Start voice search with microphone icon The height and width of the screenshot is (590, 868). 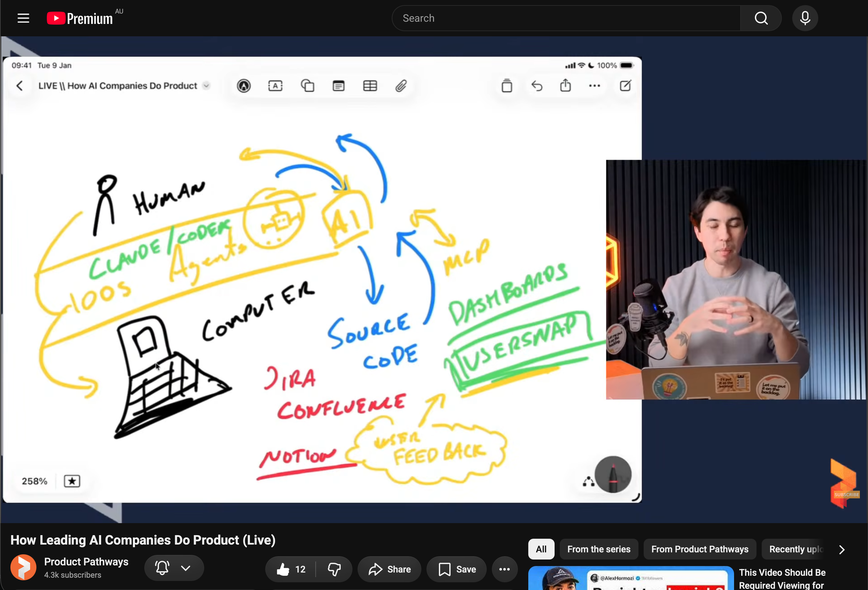tap(805, 18)
